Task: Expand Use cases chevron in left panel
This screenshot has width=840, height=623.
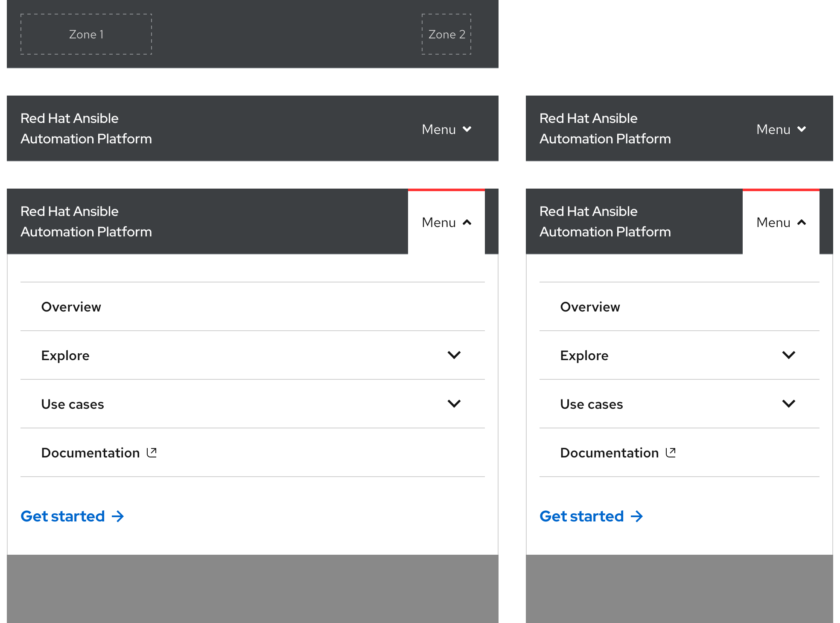Action: click(x=454, y=404)
